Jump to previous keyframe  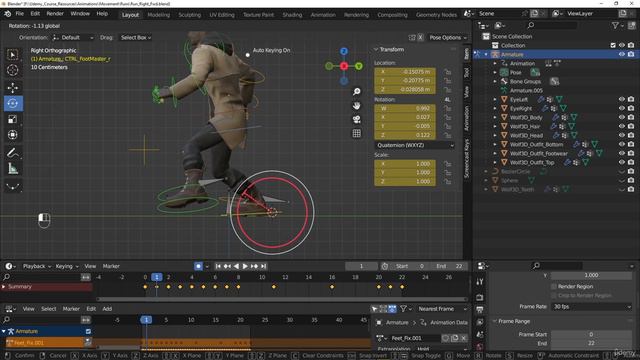(x=227, y=266)
